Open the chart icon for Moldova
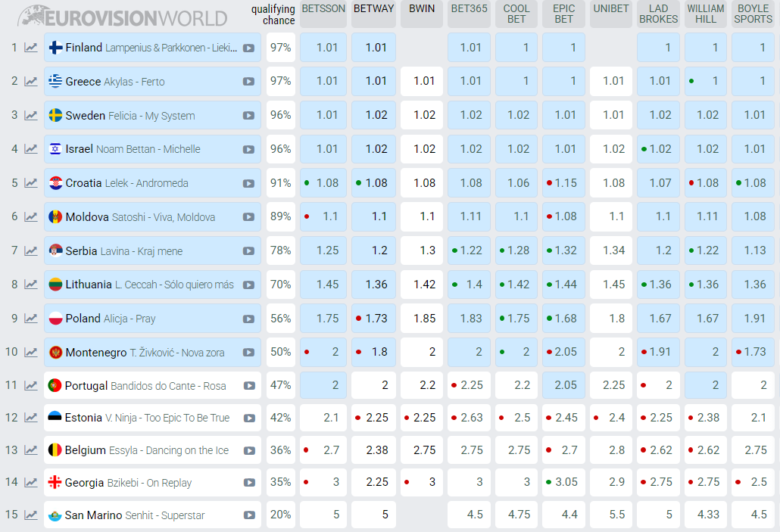 point(31,216)
